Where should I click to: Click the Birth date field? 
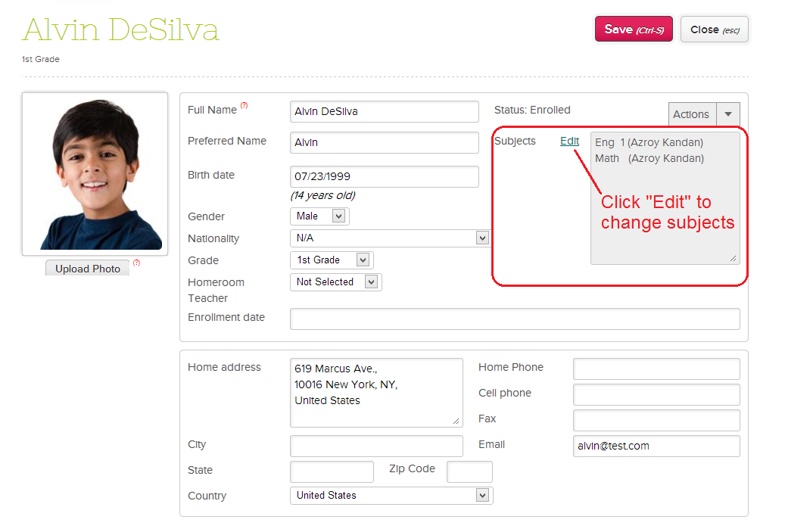click(x=385, y=176)
